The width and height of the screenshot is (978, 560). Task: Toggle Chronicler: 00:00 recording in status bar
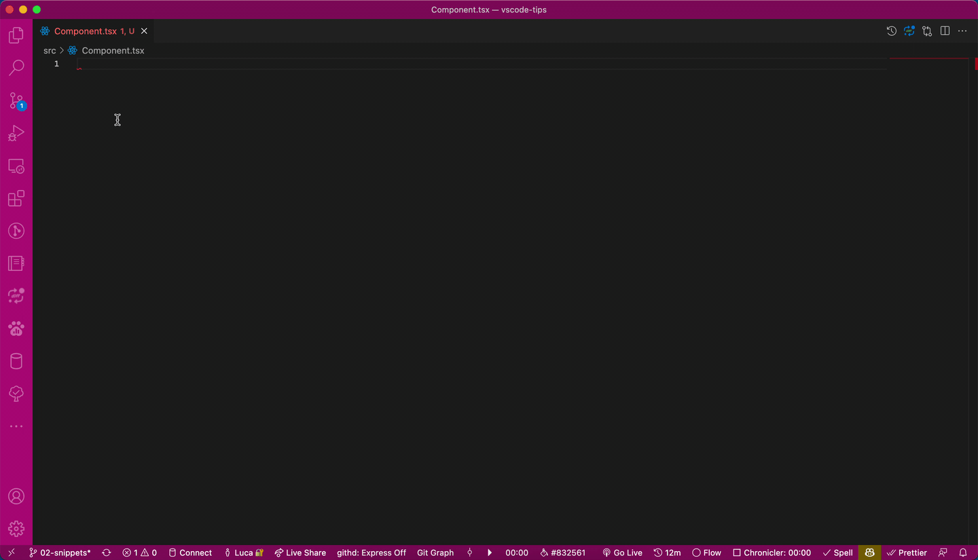coord(772,553)
